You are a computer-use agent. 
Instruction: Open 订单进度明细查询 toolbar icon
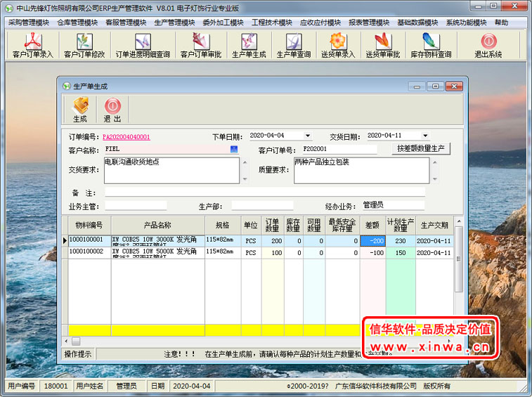143,45
